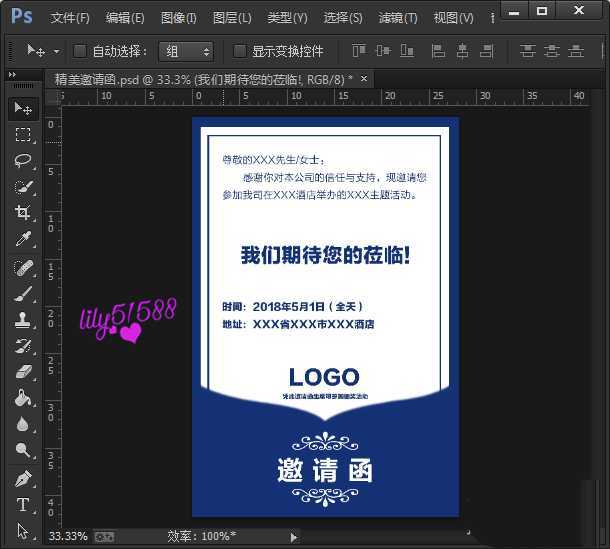Select the Move tool
The width and height of the screenshot is (610, 549).
pyautogui.click(x=23, y=108)
